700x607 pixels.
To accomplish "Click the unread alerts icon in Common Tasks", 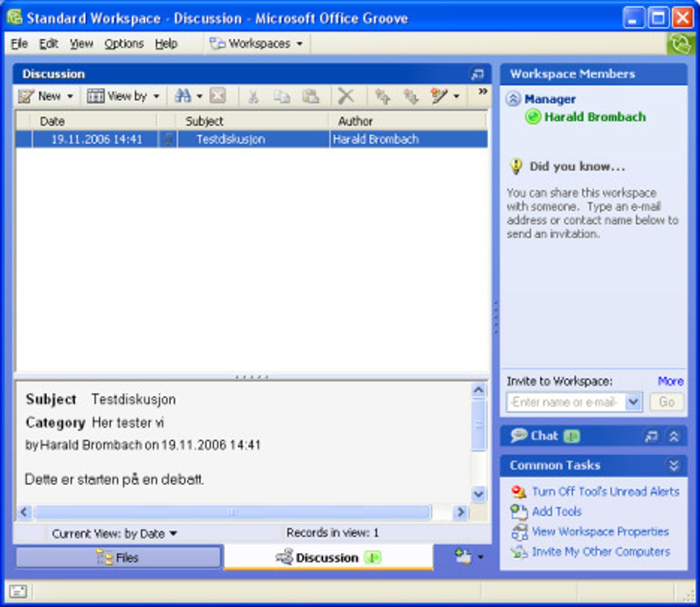I will (518, 492).
